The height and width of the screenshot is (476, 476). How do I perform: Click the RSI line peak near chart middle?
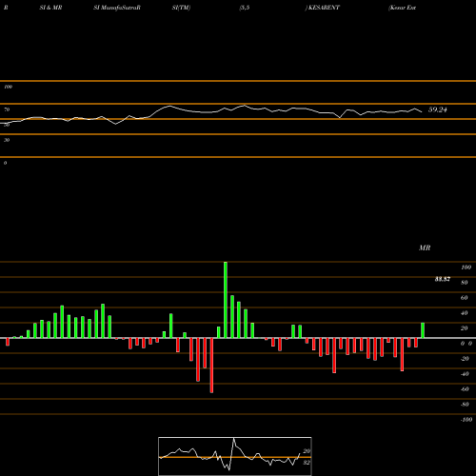pyautogui.click(x=244, y=106)
